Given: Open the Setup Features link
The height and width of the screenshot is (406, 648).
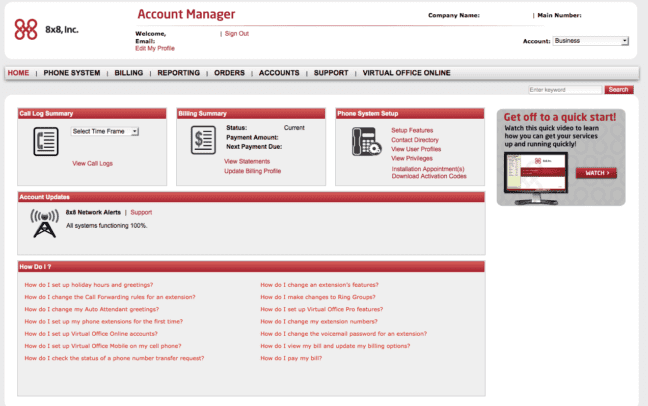Looking at the screenshot, I should [412, 130].
